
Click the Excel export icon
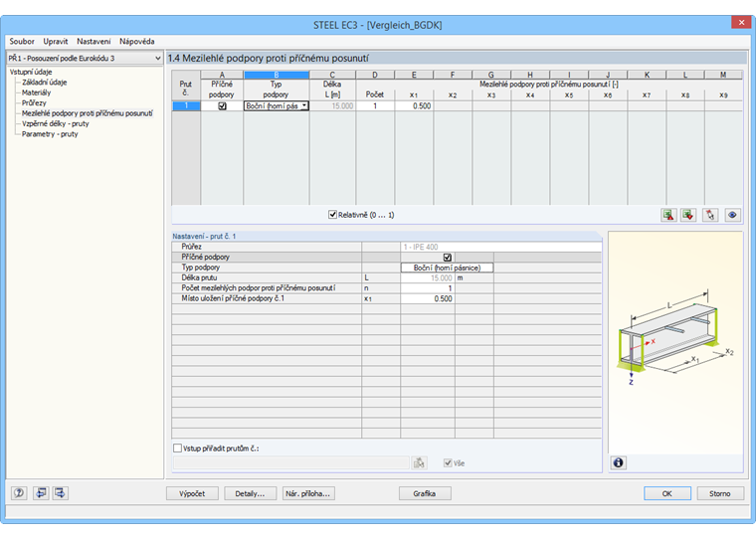click(x=668, y=215)
